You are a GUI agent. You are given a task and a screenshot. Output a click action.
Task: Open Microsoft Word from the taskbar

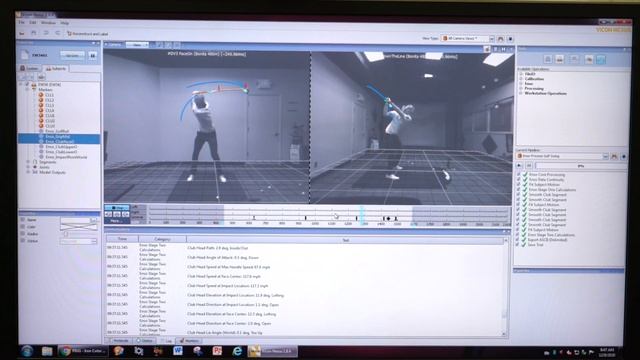178,351
